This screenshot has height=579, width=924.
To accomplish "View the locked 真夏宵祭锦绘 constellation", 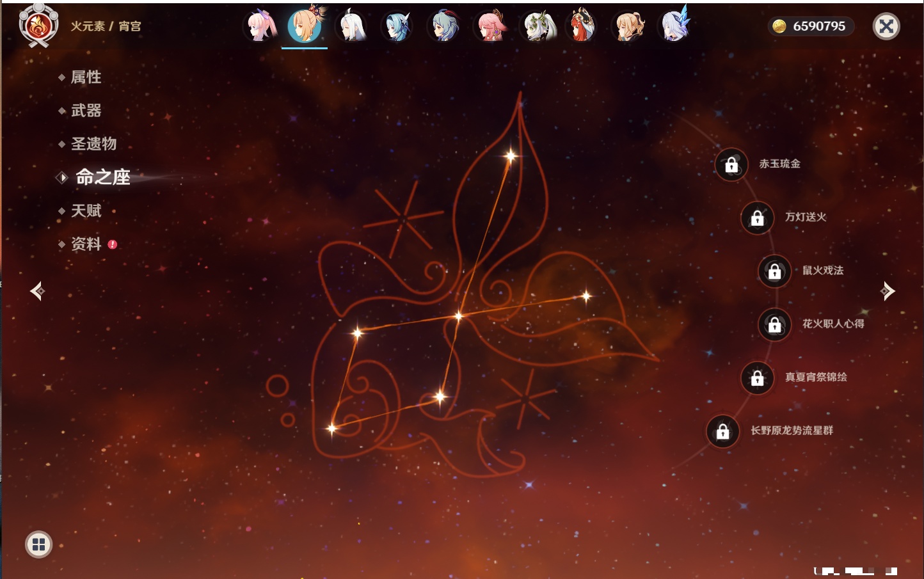I will [757, 378].
